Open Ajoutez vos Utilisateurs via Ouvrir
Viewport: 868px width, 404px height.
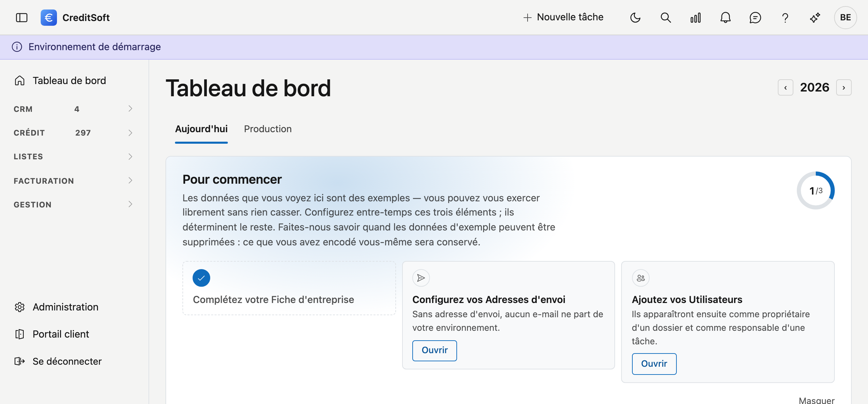tap(654, 364)
